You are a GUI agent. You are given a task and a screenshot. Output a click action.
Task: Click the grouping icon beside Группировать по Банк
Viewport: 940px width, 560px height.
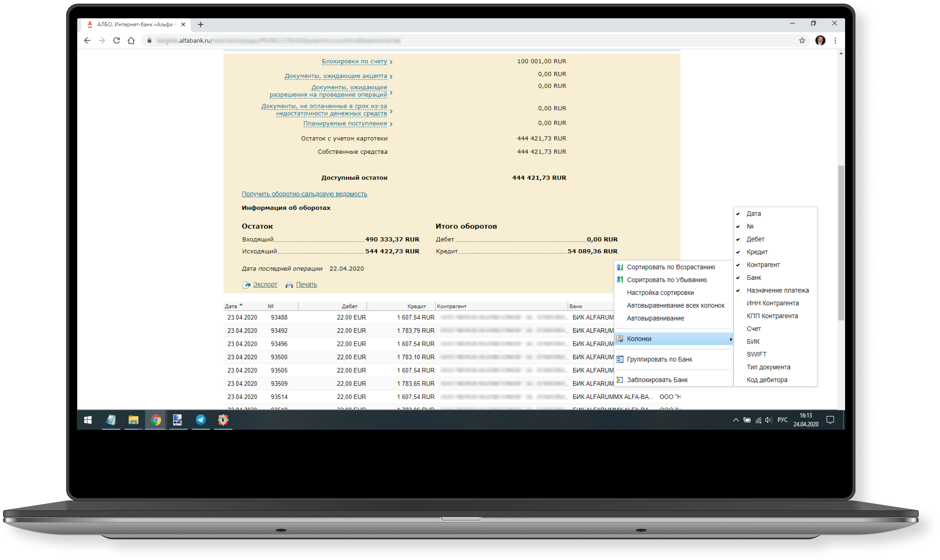click(x=620, y=360)
